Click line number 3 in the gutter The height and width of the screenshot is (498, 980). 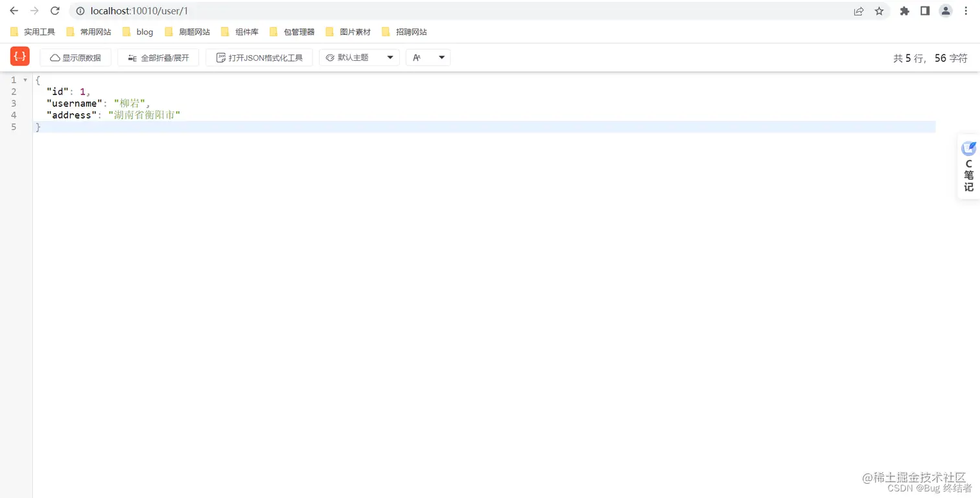tap(14, 104)
